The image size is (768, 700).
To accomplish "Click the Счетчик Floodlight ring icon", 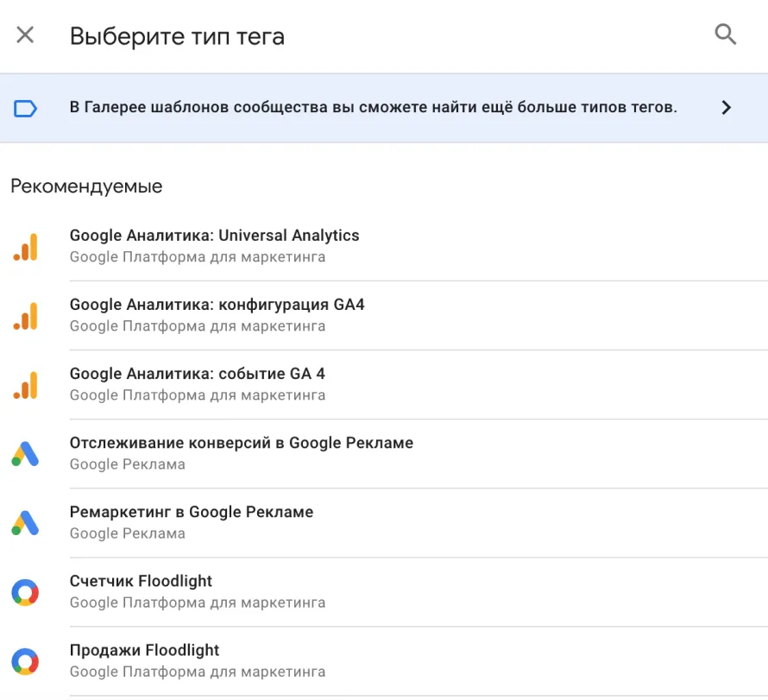I will click(25, 592).
